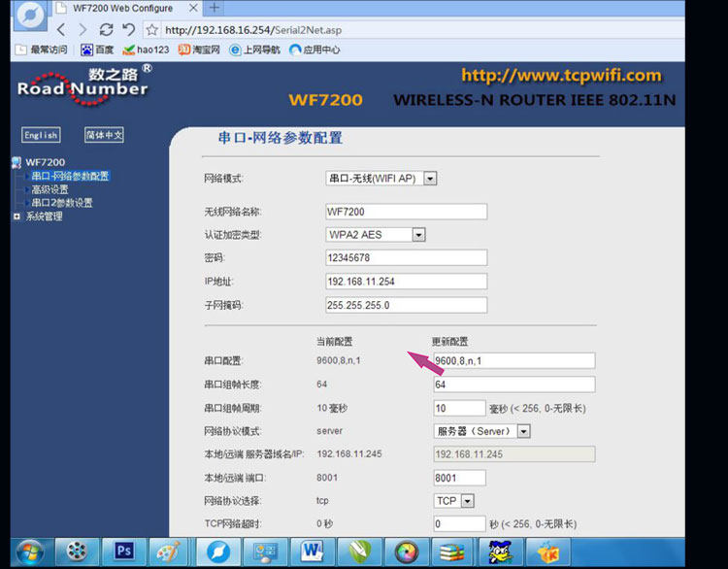Viewport: 728px width, 569px height.
Task: Open the 应用中心 bookmark
Action: tap(314, 50)
